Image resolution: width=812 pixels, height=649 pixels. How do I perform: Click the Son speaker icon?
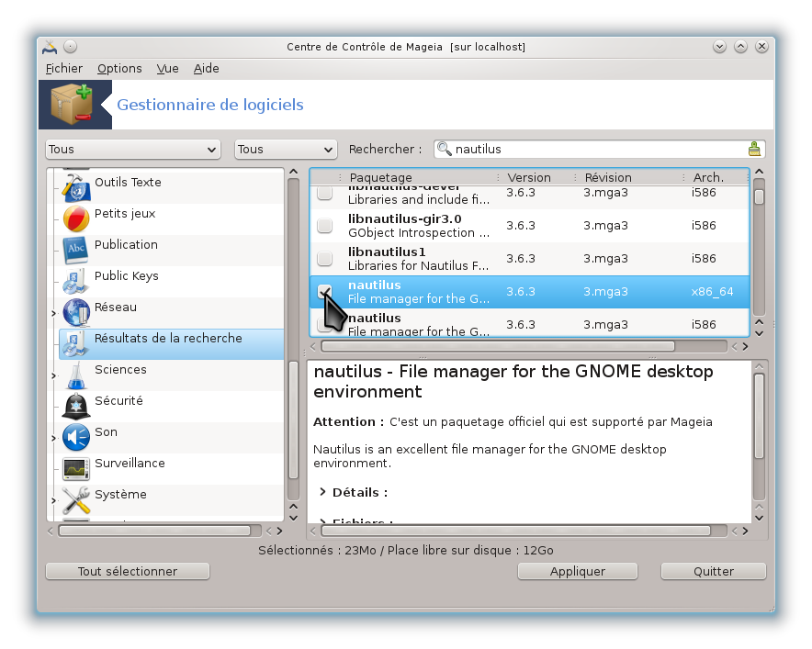[76, 437]
